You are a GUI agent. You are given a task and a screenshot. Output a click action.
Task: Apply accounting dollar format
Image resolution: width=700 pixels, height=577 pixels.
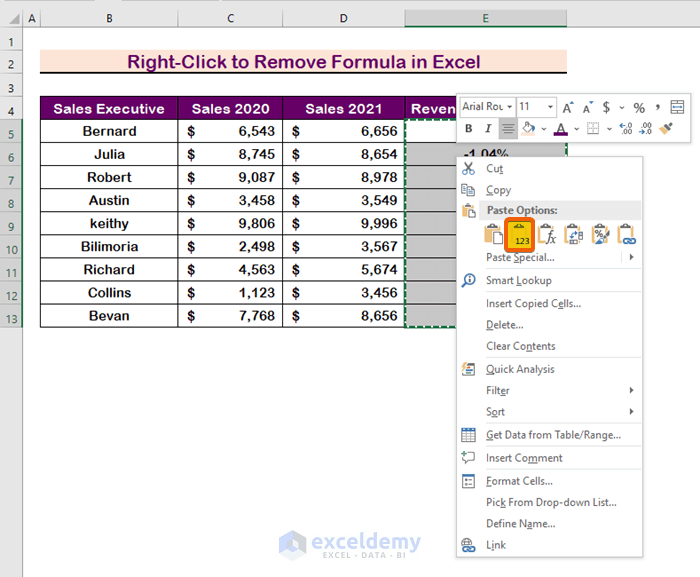(x=606, y=107)
